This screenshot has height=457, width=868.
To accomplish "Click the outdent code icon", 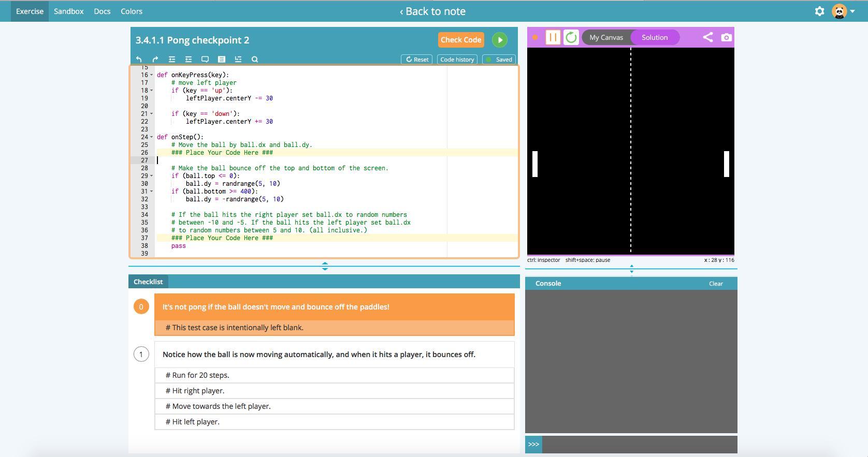I will pyautogui.click(x=189, y=60).
